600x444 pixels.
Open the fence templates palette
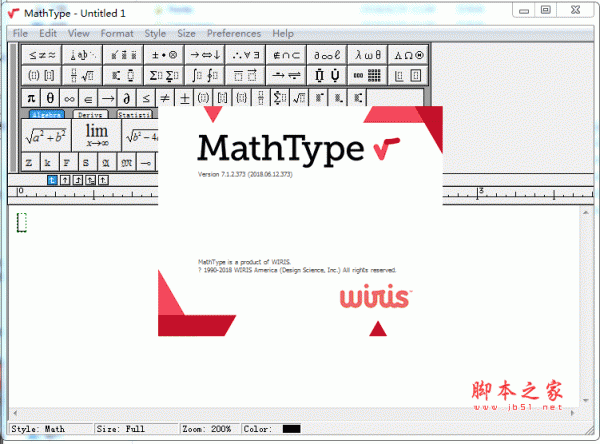tap(42, 75)
